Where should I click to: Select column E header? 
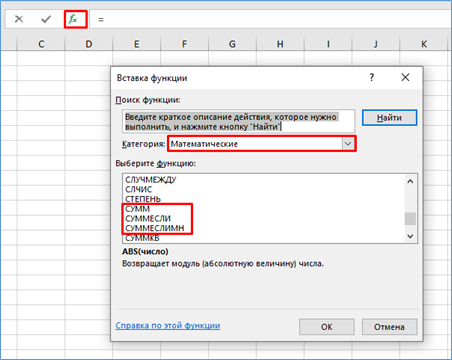click(x=137, y=44)
